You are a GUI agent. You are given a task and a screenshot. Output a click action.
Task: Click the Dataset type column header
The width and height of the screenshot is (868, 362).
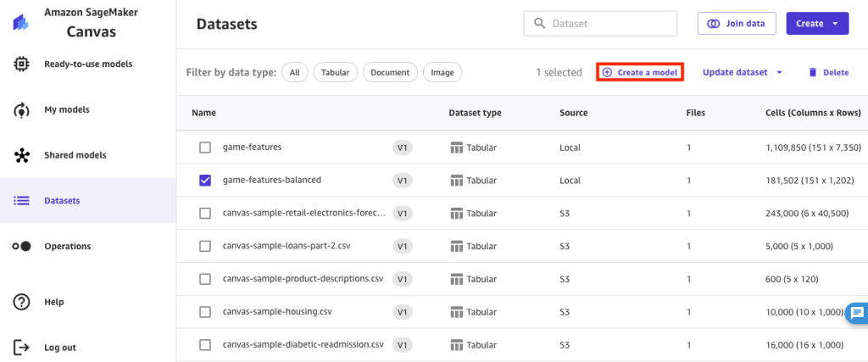click(475, 113)
